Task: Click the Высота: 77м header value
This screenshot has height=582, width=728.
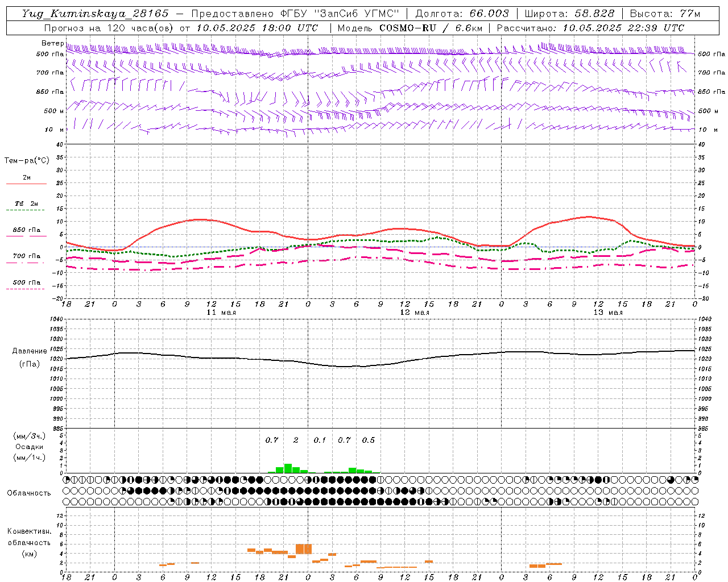Action: (665, 14)
